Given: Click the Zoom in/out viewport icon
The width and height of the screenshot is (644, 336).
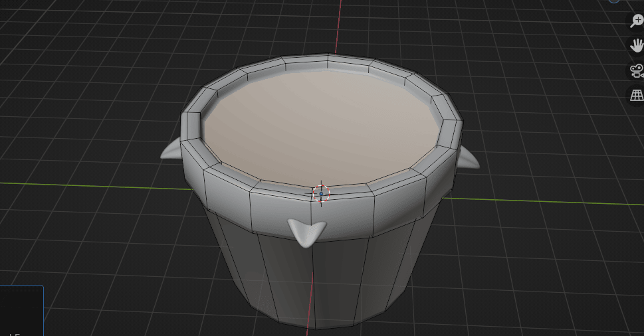Looking at the screenshot, I should (x=636, y=21).
